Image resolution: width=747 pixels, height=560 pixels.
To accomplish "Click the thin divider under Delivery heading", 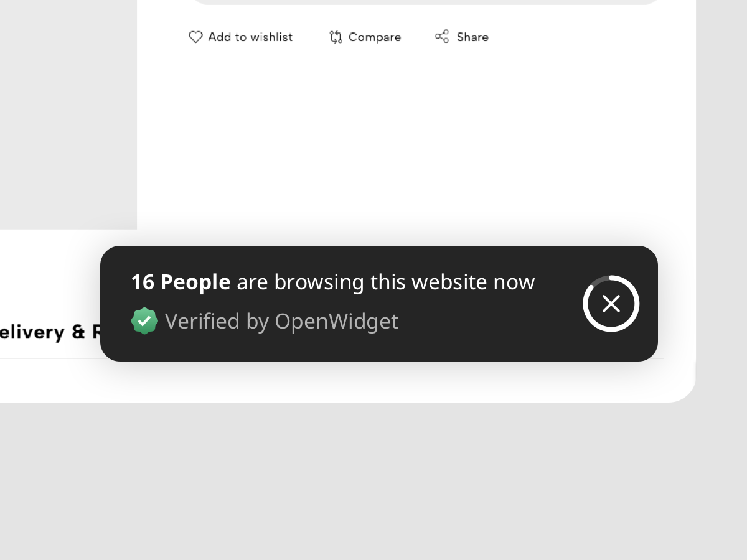I will pyautogui.click(x=50, y=358).
